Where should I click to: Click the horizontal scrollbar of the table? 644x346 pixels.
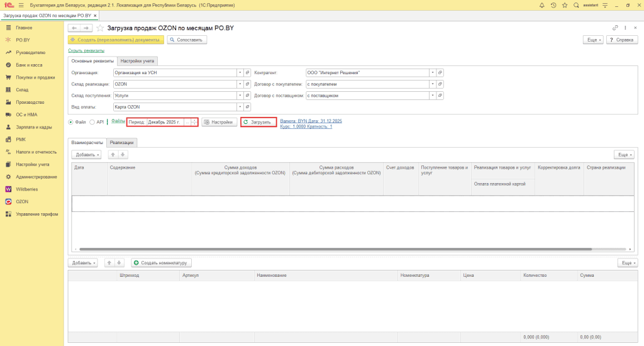point(336,249)
